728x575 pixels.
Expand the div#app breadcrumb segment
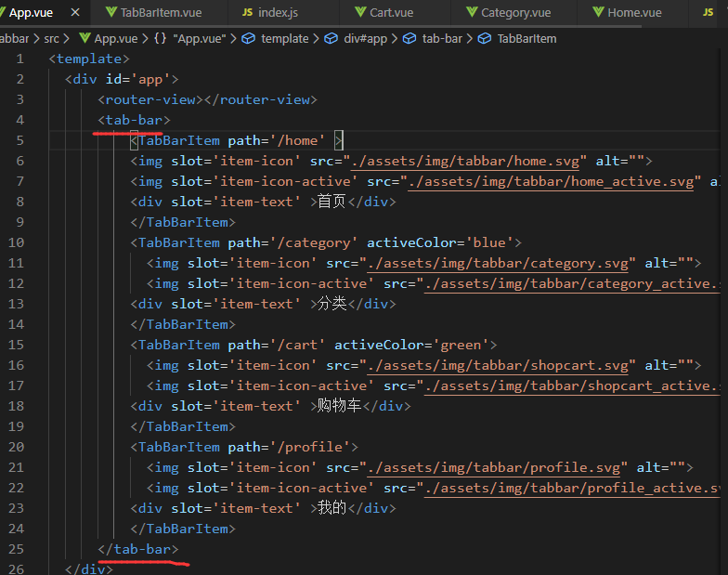coord(365,39)
